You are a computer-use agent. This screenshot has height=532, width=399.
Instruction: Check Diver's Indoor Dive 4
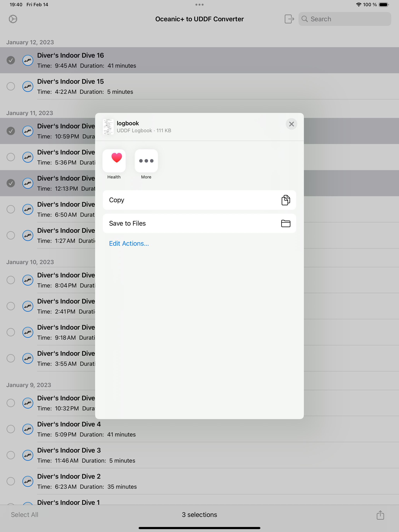(x=11, y=429)
